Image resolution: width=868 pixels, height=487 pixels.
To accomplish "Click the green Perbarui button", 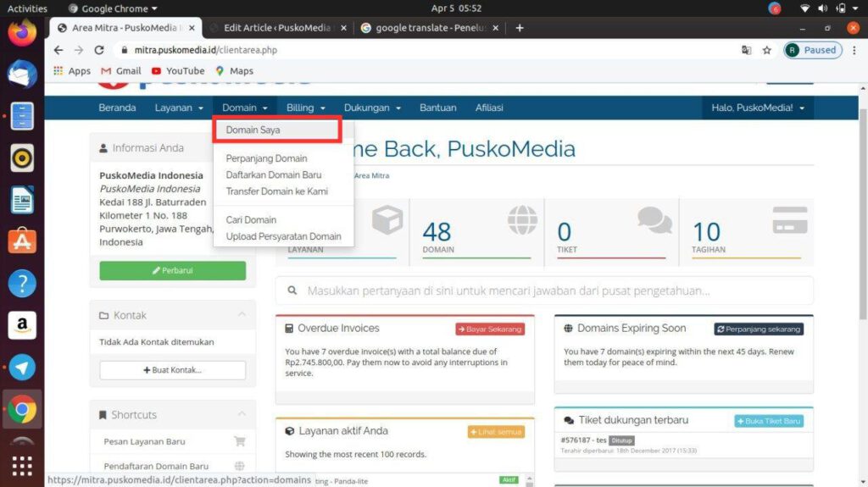I will click(x=173, y=271).
